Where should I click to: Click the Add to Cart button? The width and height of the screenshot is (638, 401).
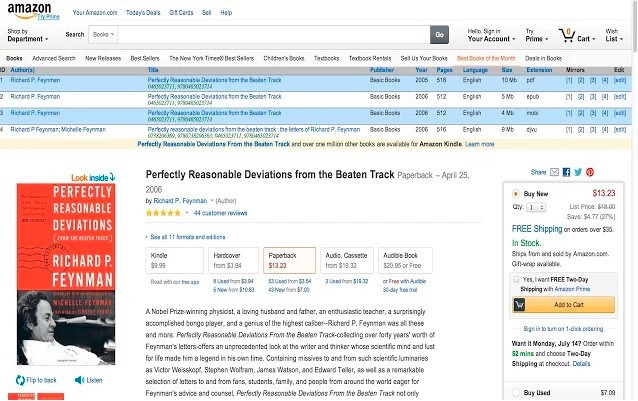coord(563,305)
